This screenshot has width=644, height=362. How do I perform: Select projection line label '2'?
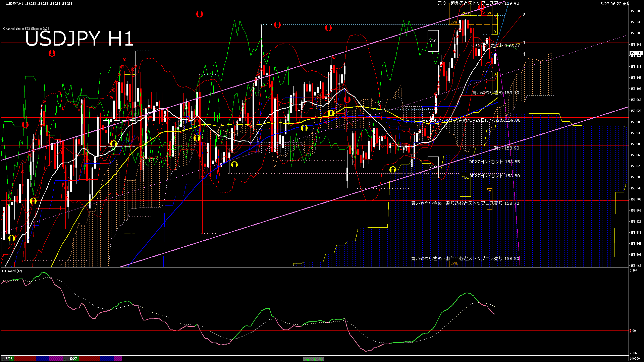pos(524,15)
